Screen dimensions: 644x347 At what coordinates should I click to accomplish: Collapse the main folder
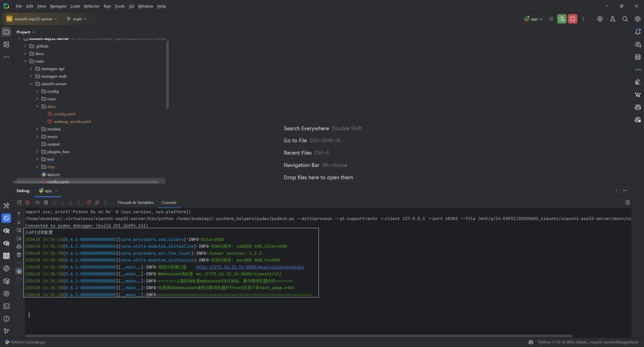[x=25, y=61]
